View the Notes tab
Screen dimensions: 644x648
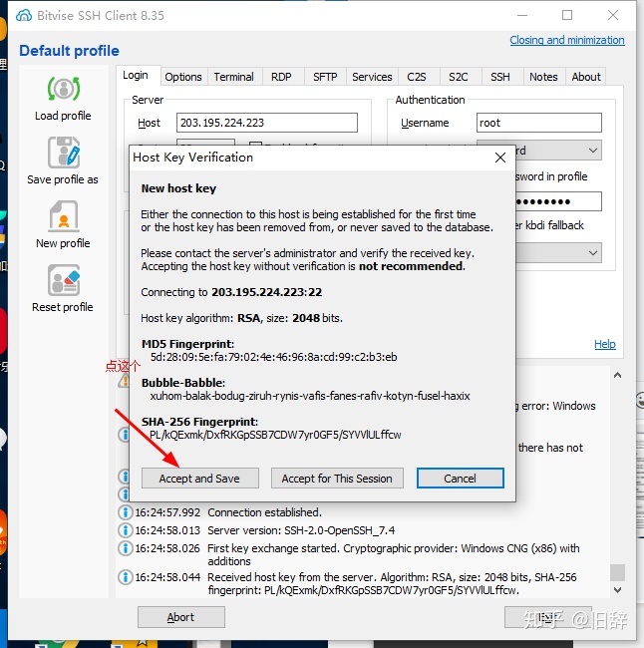(x=543, y=77)
